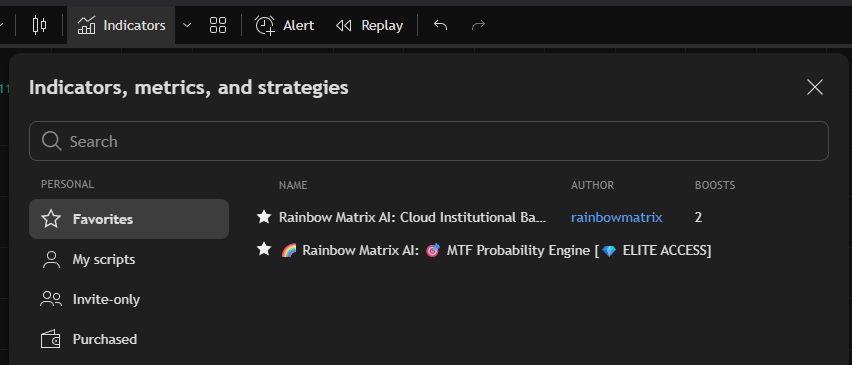
Task: Create an Alert from the toolbar
Action: click(284, 25)
